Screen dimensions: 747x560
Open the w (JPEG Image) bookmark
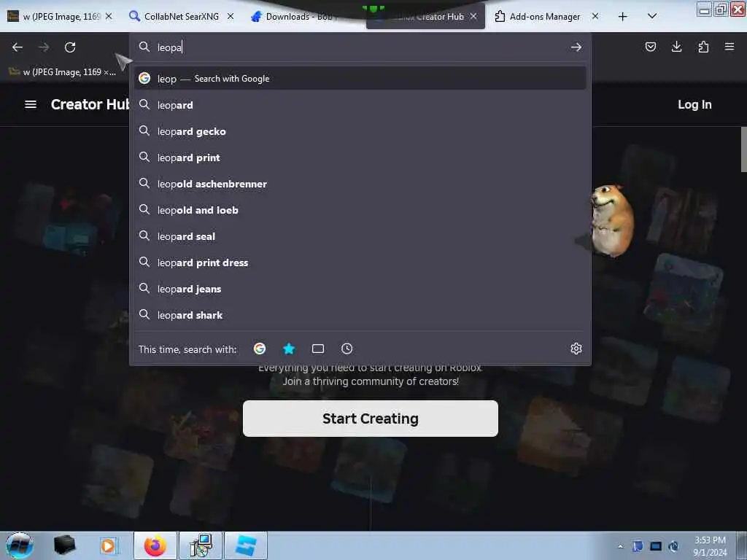click(x=62, y=72)
